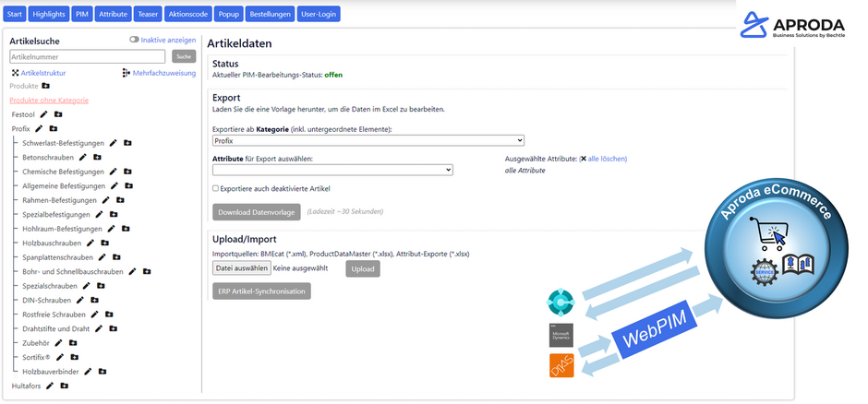Switch to the Bestellungen tab
Screen dimensions: 868x404
(x=270, y=14)
